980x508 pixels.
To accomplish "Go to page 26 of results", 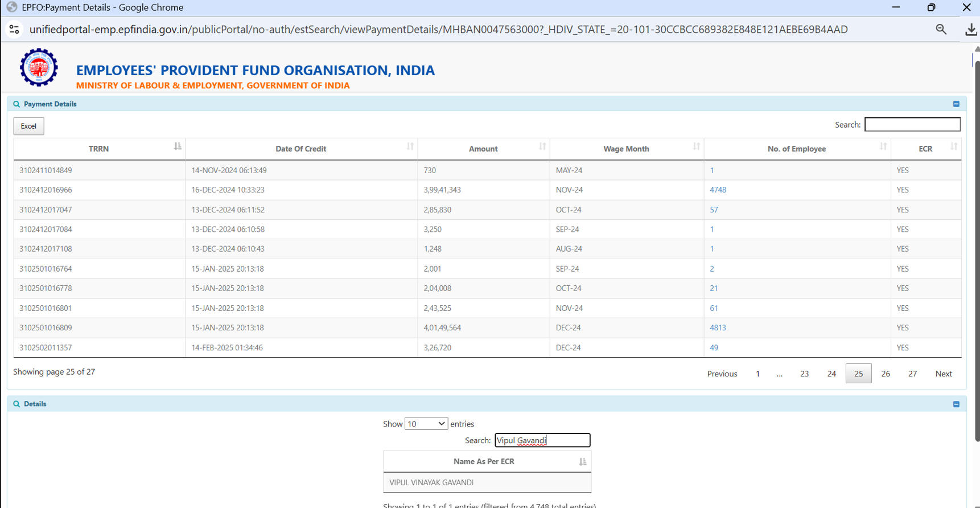I will click(886, 374).
